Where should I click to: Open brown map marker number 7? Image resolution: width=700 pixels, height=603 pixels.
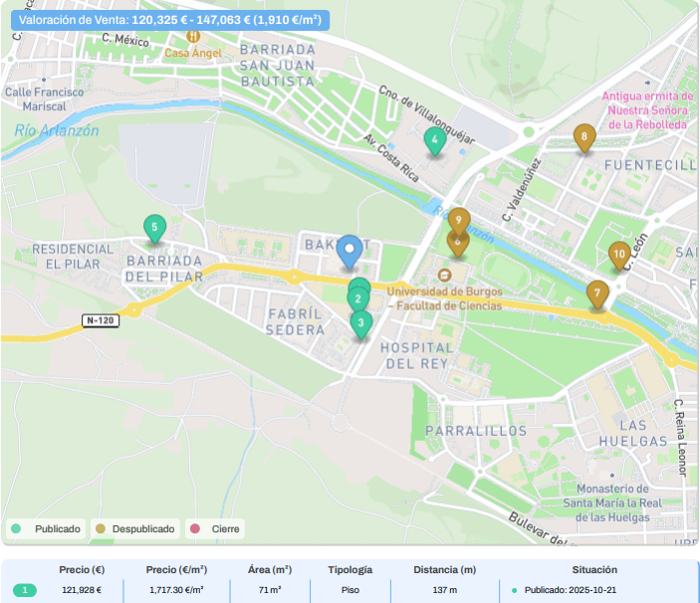coord(596,294)
